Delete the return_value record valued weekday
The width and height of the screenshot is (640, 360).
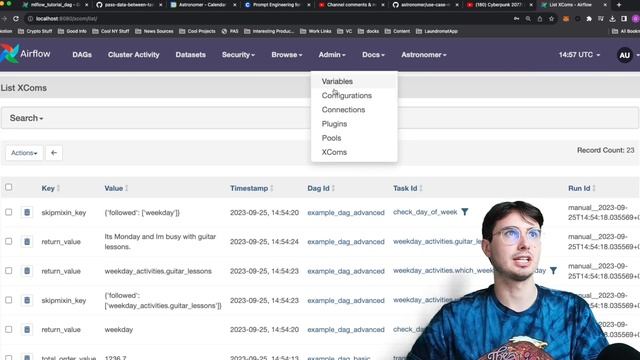pyautogui.click(x=27, y=329)
